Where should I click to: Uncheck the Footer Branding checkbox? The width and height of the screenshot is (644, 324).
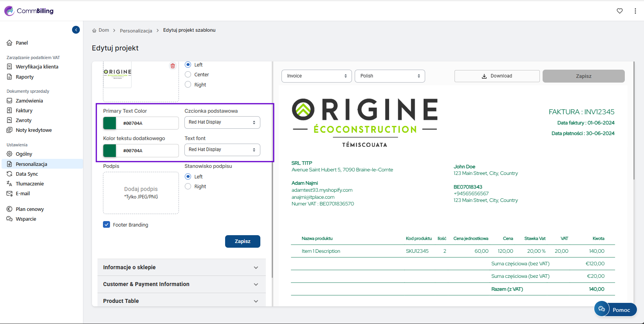click(106, 225)
